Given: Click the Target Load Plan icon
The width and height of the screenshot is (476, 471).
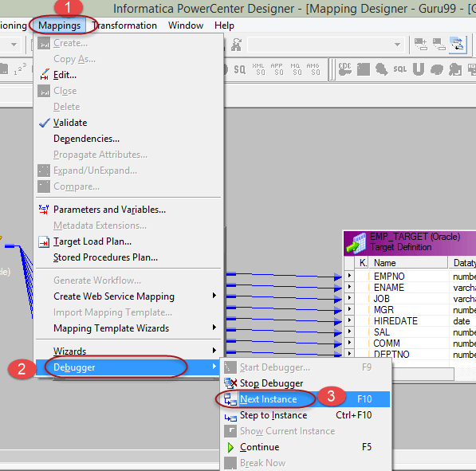Looking at the screenshot, I should pos(44,241).
